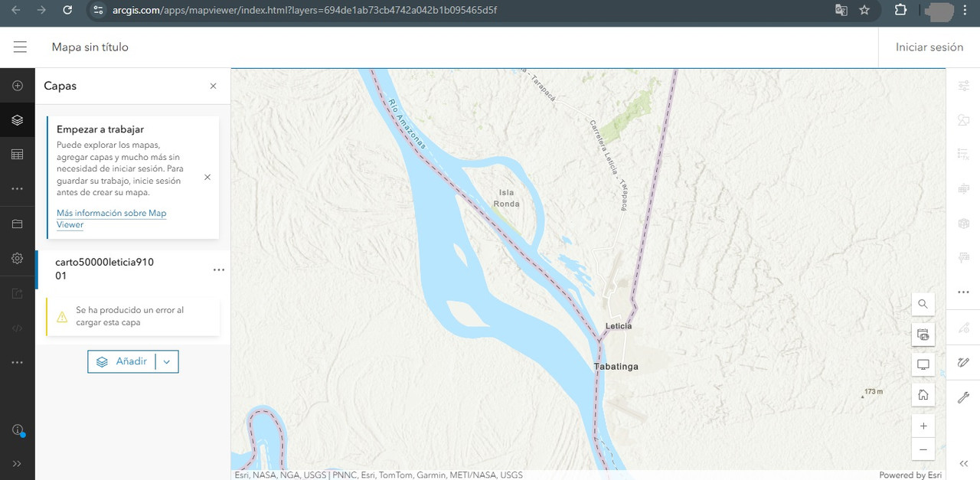
Task: Click the Capas panel heading
Action: [60, 86]
